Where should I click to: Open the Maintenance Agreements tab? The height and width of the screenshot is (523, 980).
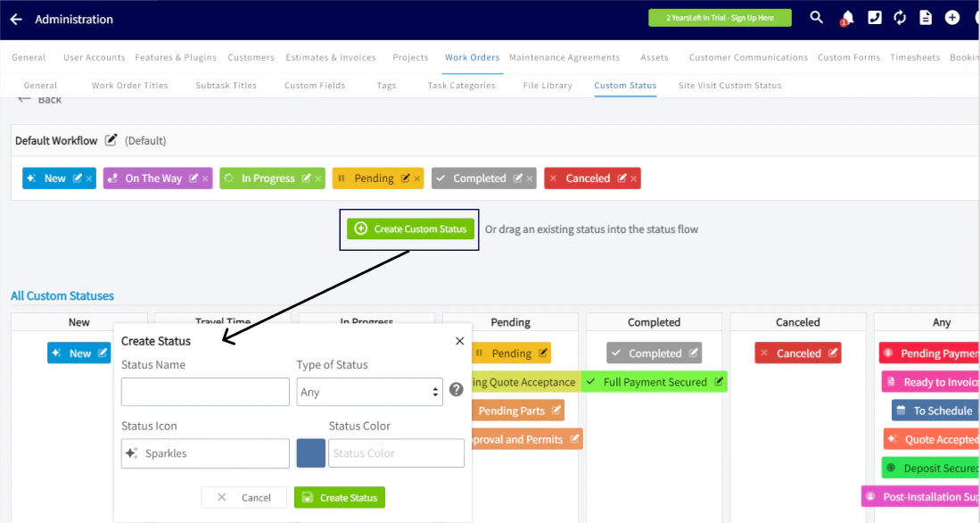[564, 57]
